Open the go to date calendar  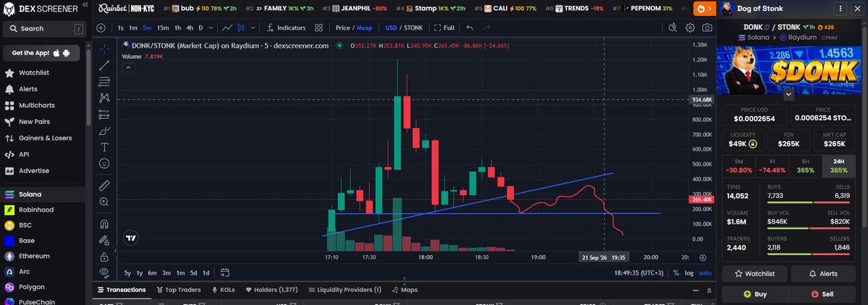point(224,272)
